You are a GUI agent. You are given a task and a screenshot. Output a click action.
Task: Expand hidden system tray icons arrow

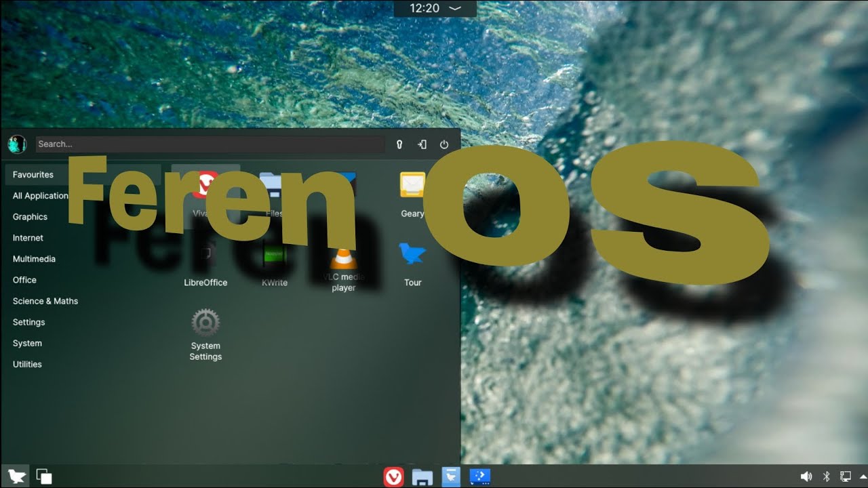[x=863, y=476]
